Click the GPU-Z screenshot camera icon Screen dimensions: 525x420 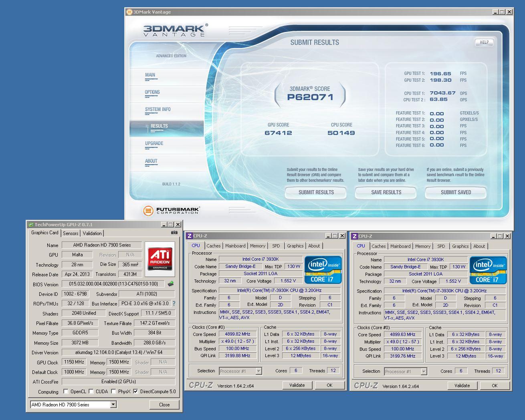[174, 233]
